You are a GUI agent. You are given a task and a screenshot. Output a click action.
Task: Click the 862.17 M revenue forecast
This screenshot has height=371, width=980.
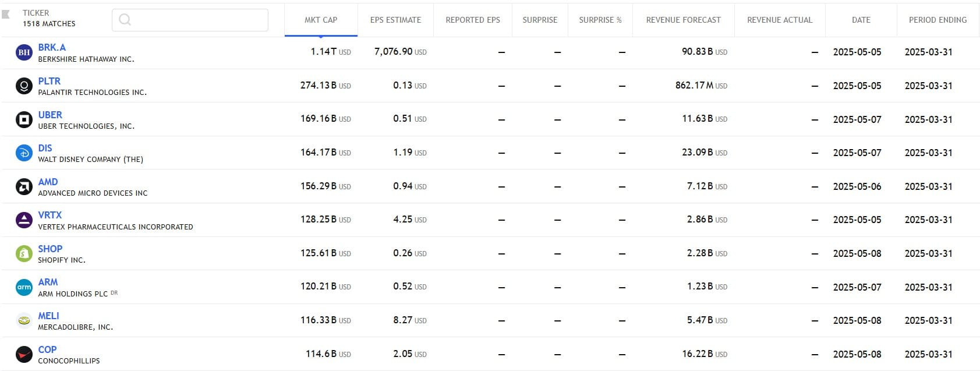click(701, 86)
